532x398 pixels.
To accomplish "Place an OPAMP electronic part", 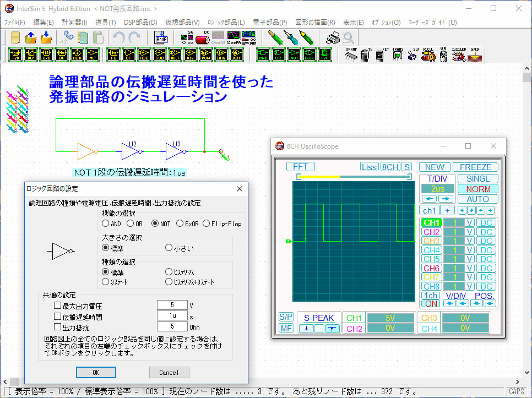I will pyautogui.click(x=351, y=54).
